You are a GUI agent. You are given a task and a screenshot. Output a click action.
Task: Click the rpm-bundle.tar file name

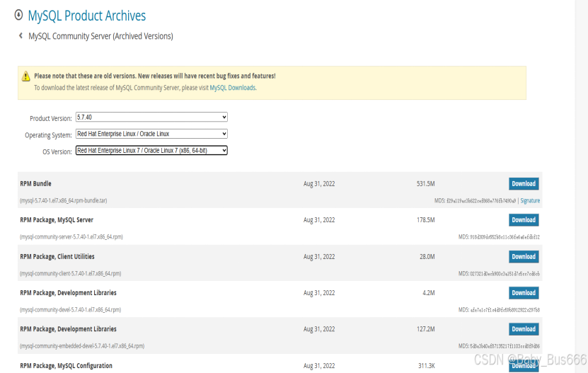(x=63, y=201)
